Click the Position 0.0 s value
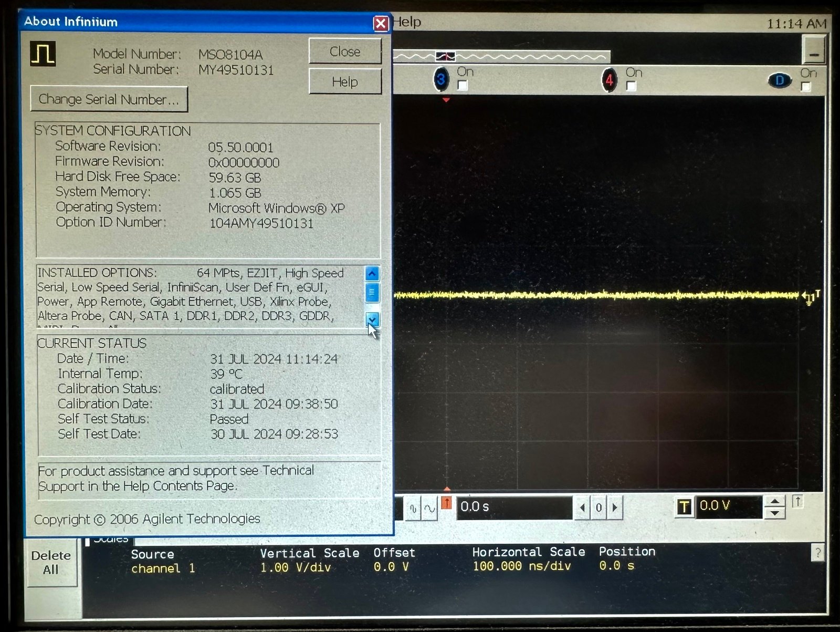 coord(617,566)
